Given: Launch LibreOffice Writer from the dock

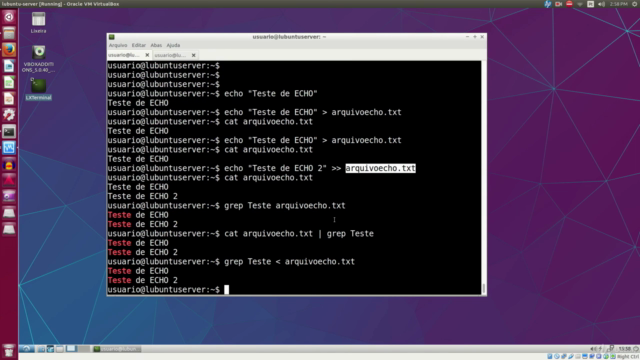Looking at the screenshot, I should tap(9, 66).
